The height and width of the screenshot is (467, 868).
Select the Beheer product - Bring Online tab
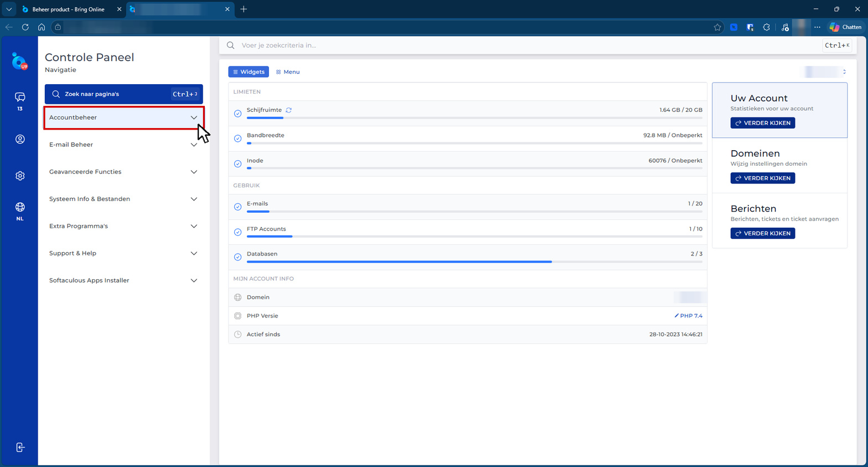[71, 9]
